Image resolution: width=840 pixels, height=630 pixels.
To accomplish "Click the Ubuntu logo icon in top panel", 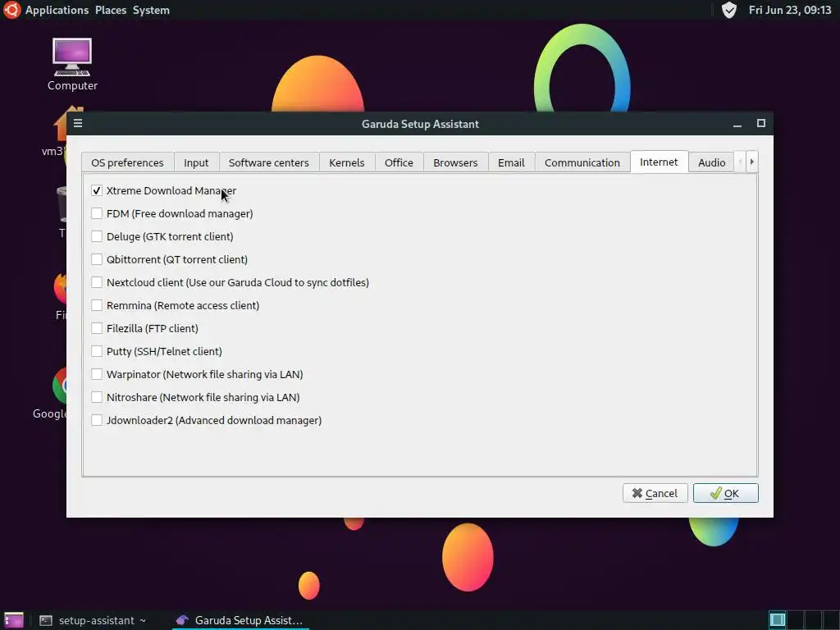I will click(x=11, y=10).
